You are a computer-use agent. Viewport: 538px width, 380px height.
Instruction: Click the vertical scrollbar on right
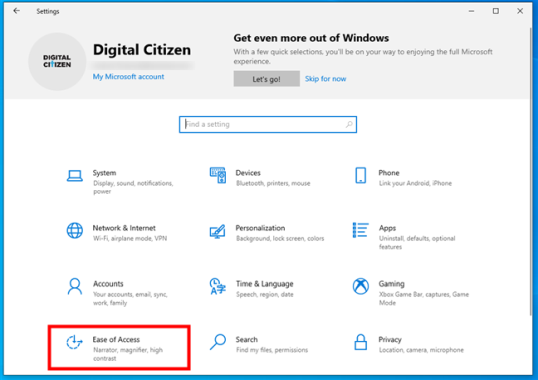530,171
